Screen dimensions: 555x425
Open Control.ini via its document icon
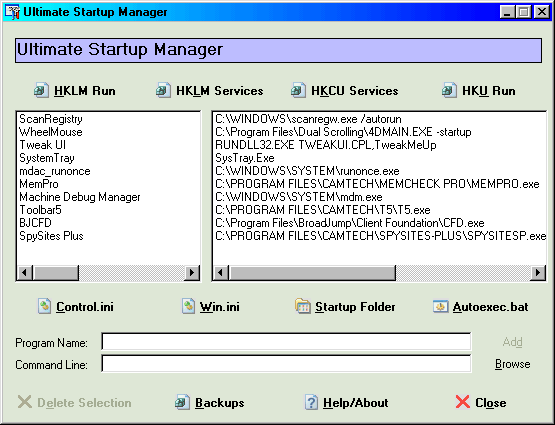(x=45, y=306)
